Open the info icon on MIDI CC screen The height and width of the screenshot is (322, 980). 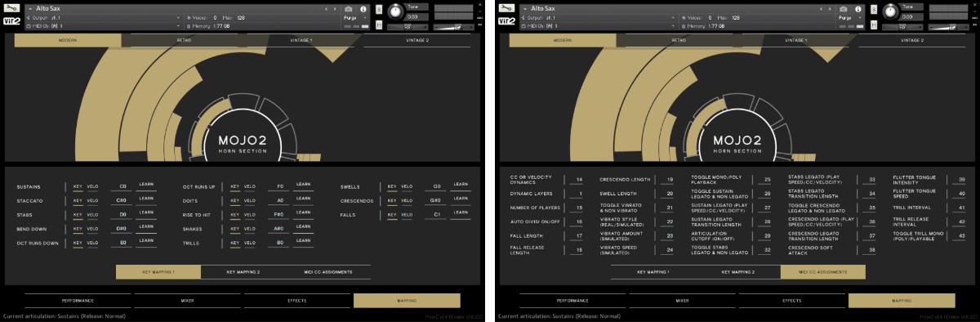[x=857, y=8]
